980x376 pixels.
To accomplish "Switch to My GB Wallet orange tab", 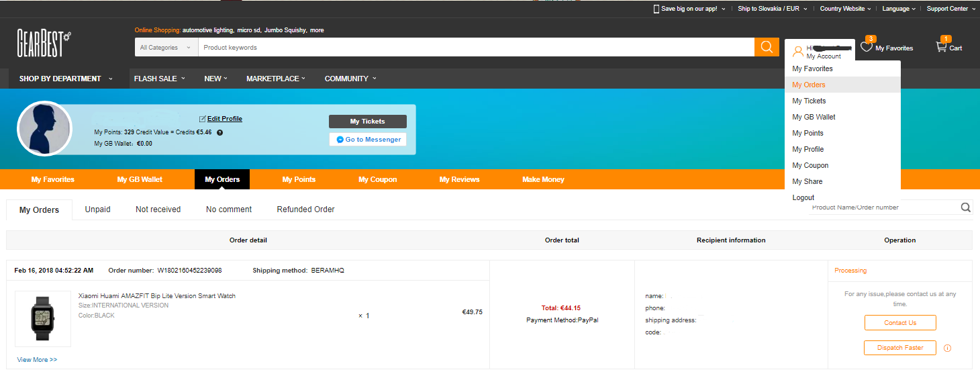I will (x=140, y=179).
